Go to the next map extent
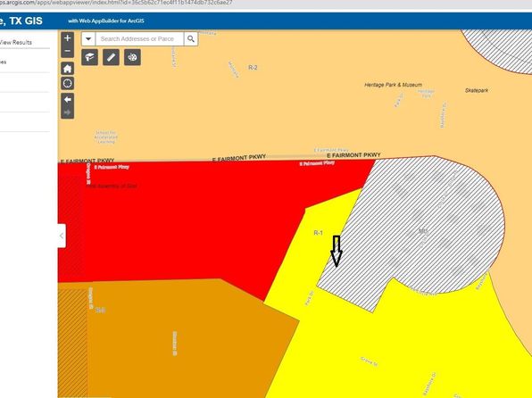The width and height of the screenshot is (532, 398). (x=67, y=112)
